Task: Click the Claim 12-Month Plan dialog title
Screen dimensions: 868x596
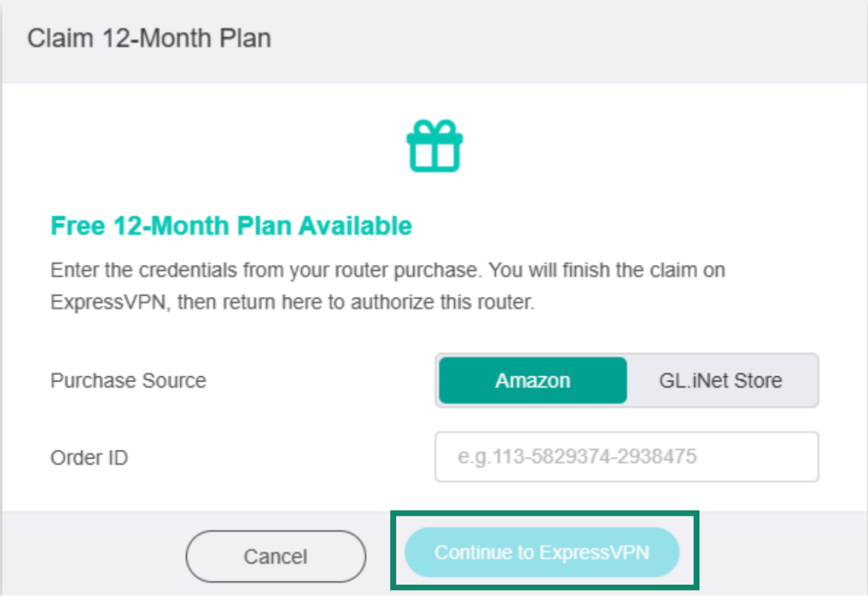Action: click(x=149, y=38)
